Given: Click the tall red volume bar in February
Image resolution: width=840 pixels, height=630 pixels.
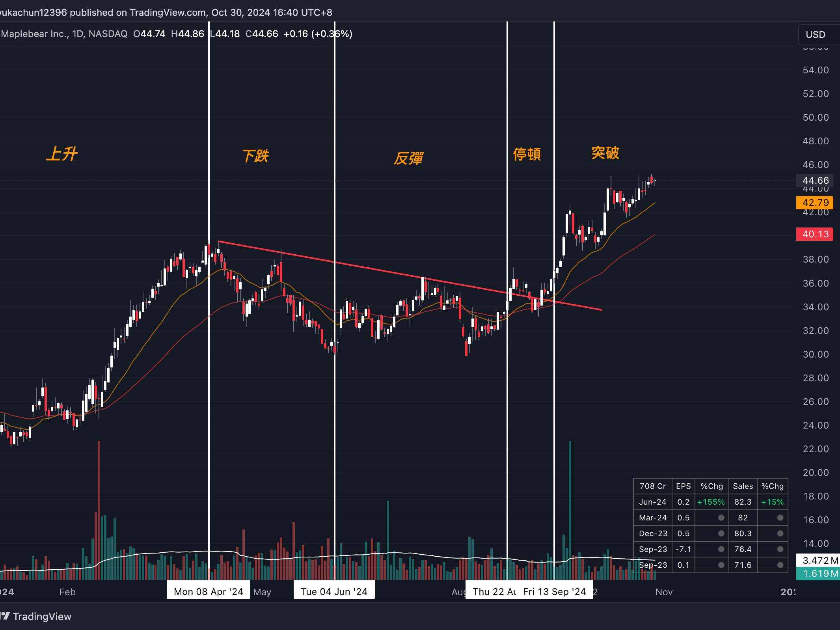Looking at the screenshot, I should [99, 511].
